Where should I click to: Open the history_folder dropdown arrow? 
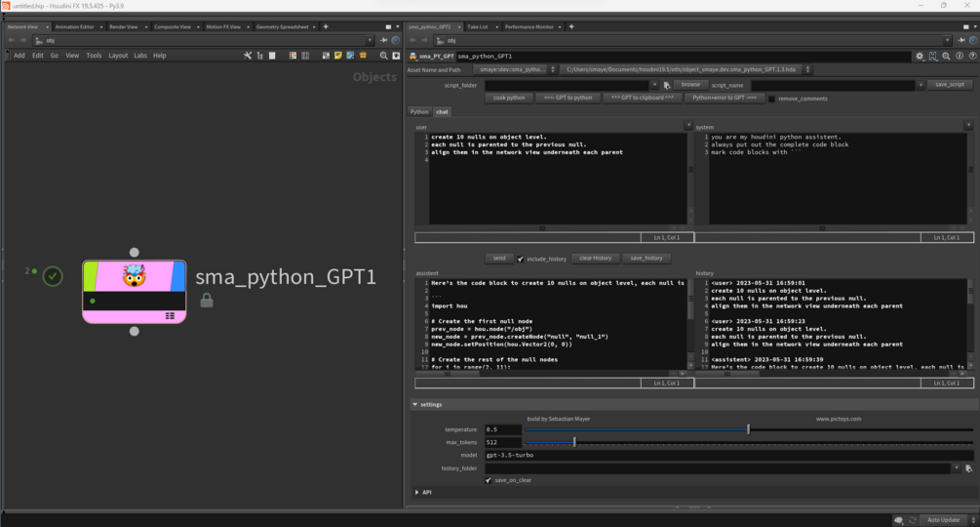(x=957, y=468)
